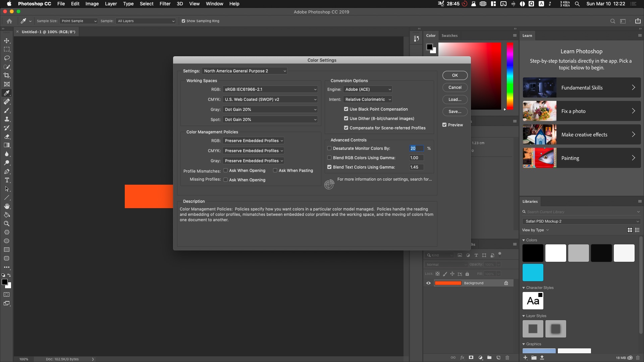Open the conversion Engine dropdown
644x362 pixels.
pos(368,89)
